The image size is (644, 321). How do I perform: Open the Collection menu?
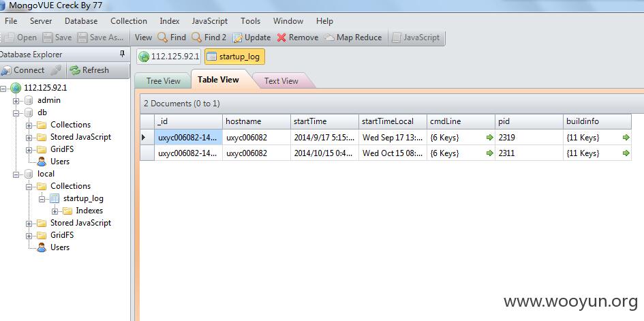click(x=129, y=21)
